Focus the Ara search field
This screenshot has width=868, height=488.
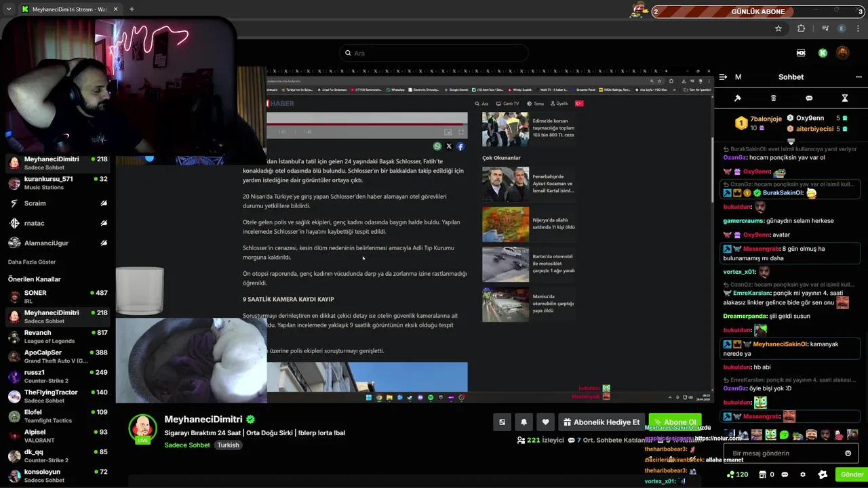pyautogui.click(x=434, y=53)
